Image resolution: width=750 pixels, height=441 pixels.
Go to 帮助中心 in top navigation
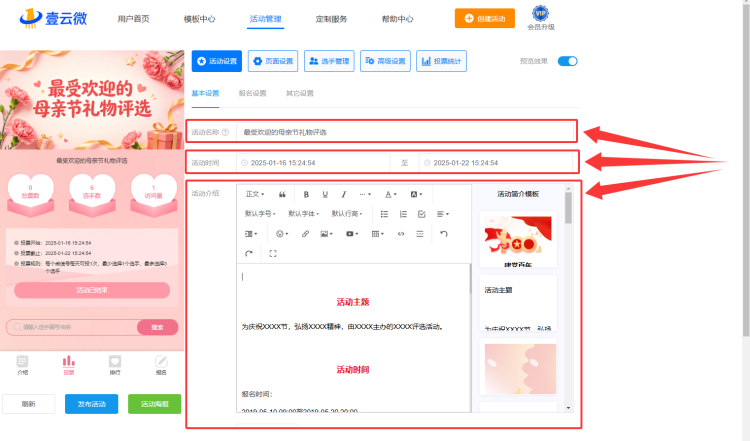[x=397, y=19]
